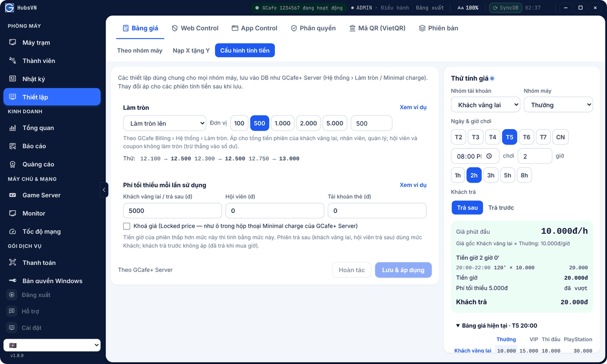Choose 1h play duration
The width and height of the screenshot is (607, 364).
(x=458, y=175)
